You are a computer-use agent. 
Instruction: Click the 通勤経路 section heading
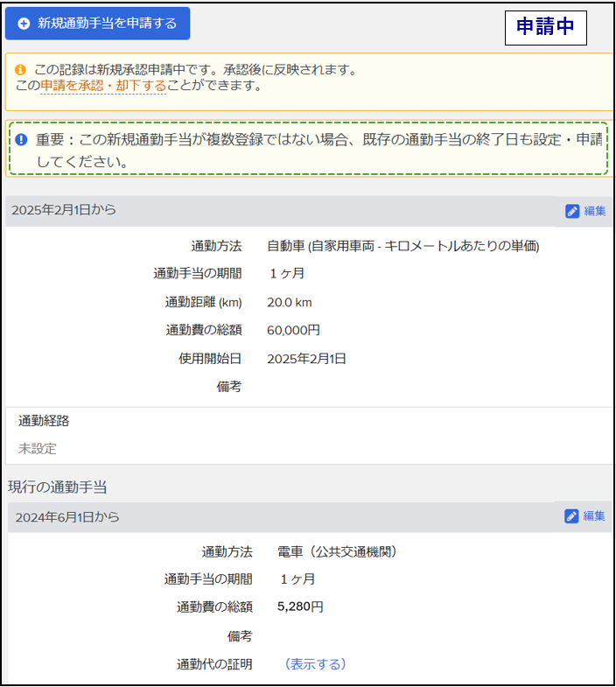pos(44,421)
